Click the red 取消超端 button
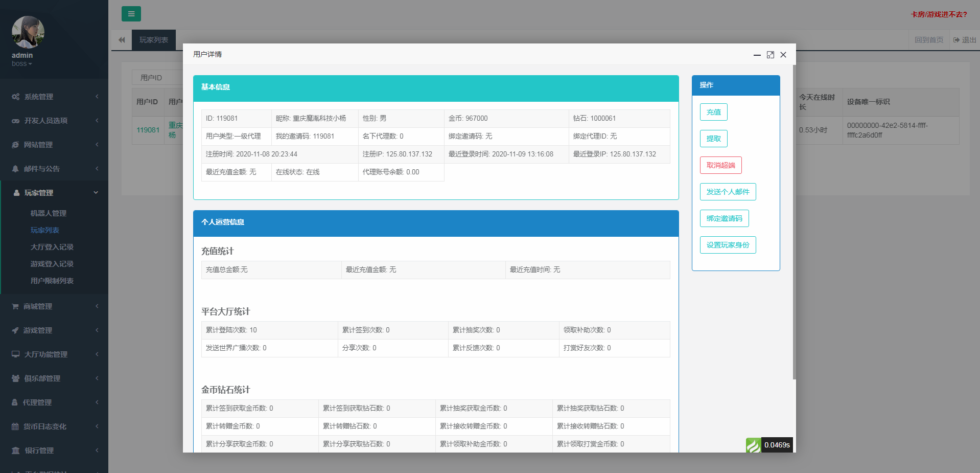Image resolution: width=980 pixels, height=473 pixels. [720, 165]
